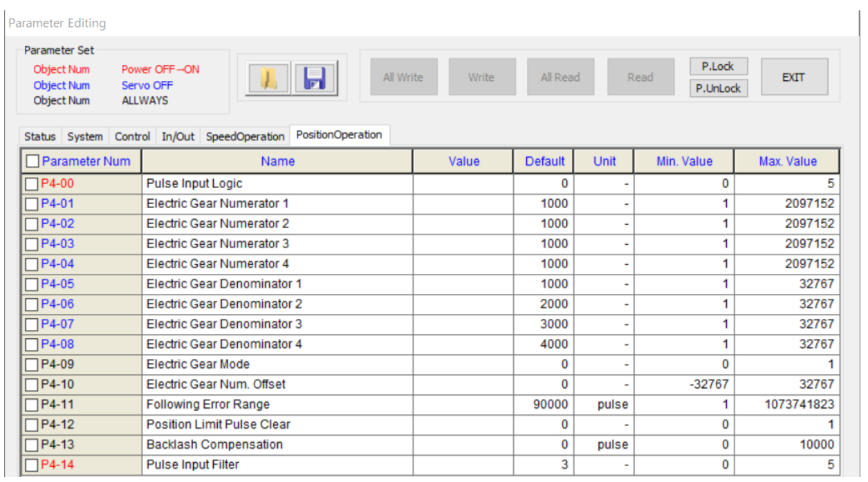Click Value cell for Electric Gear Numerator 1
Image resolution: width=868 pixels, height=482 pixels.
coord(463,204)
